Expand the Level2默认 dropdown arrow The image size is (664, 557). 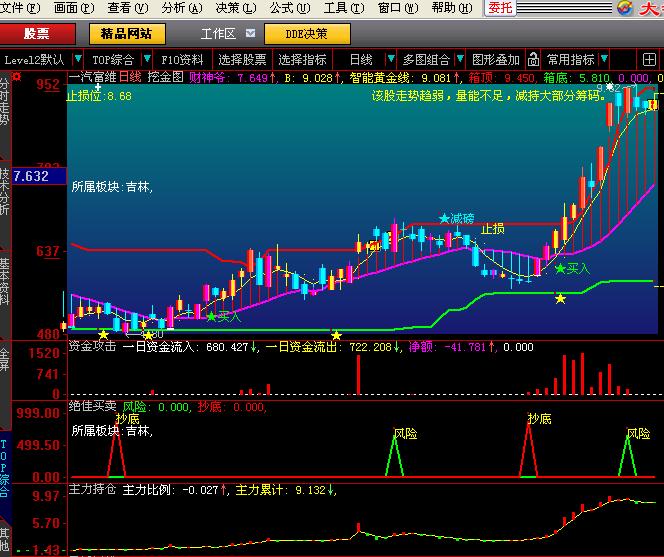(78, 59)
